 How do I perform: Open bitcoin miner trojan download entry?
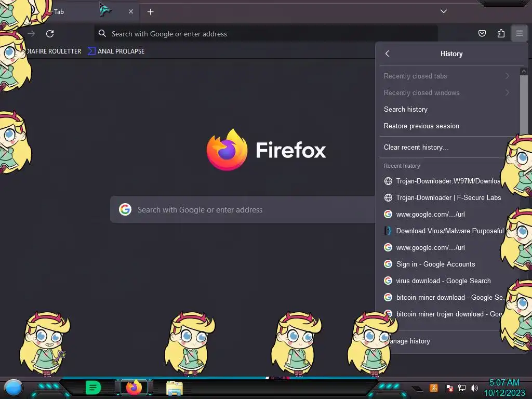pyautogui.click(x=443, y=314)
